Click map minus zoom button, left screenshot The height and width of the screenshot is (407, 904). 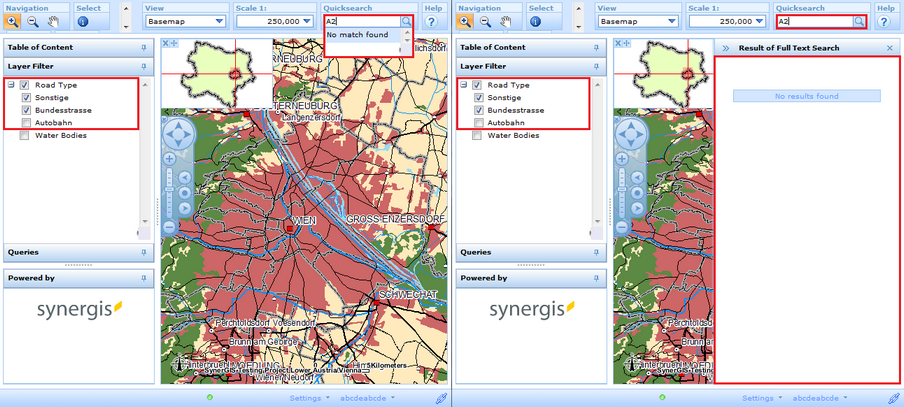(170, 227)
